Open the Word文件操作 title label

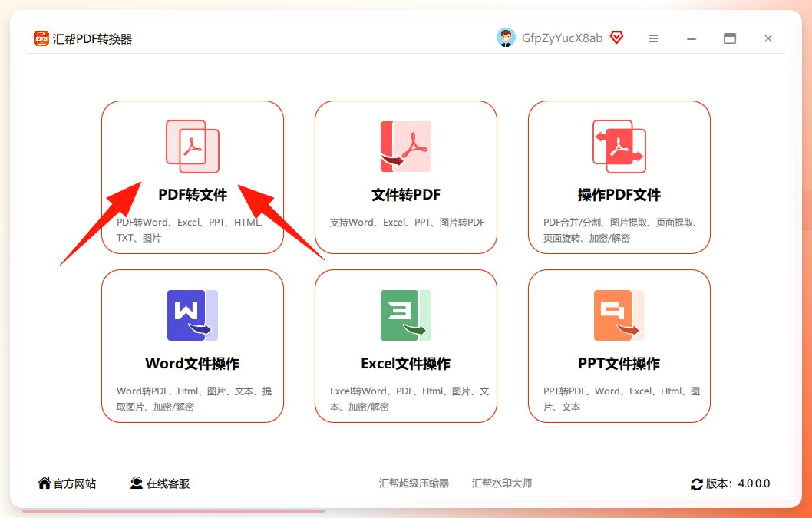pyautogui.click(x=193, y=364)
